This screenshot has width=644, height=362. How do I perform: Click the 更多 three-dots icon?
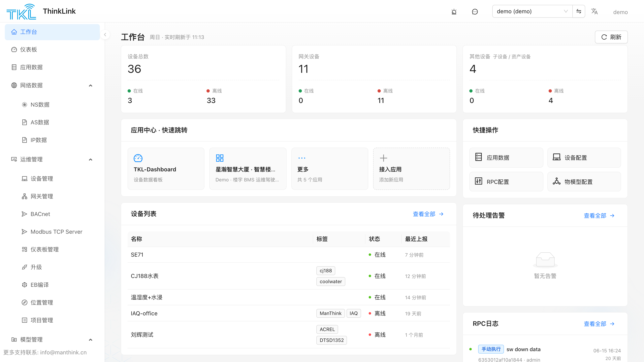(302, 158)
